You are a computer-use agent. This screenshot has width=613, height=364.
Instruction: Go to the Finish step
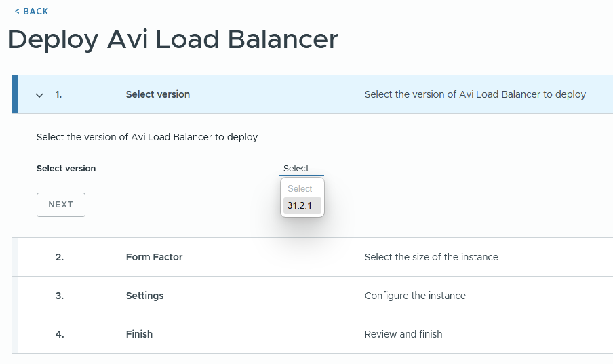coord(139,334)
